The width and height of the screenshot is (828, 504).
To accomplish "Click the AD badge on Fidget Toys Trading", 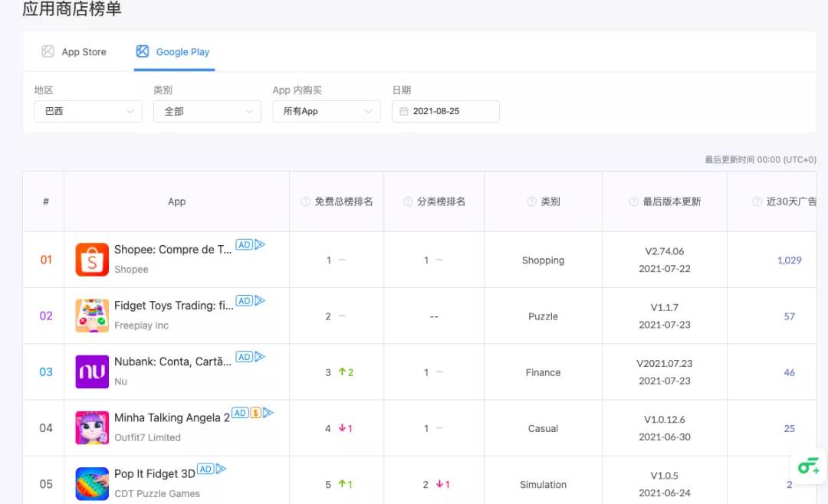I will click(x=244, y=301).
